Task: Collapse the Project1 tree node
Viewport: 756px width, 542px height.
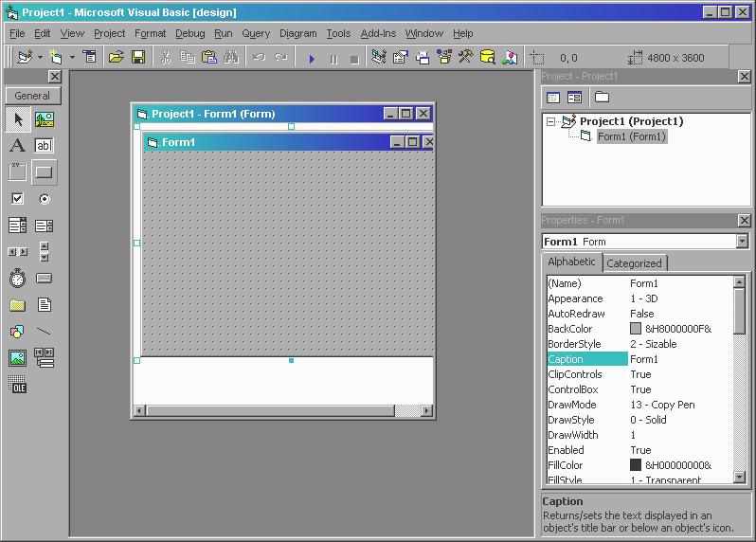Action: pyautogui.click(x=550, y=121)
